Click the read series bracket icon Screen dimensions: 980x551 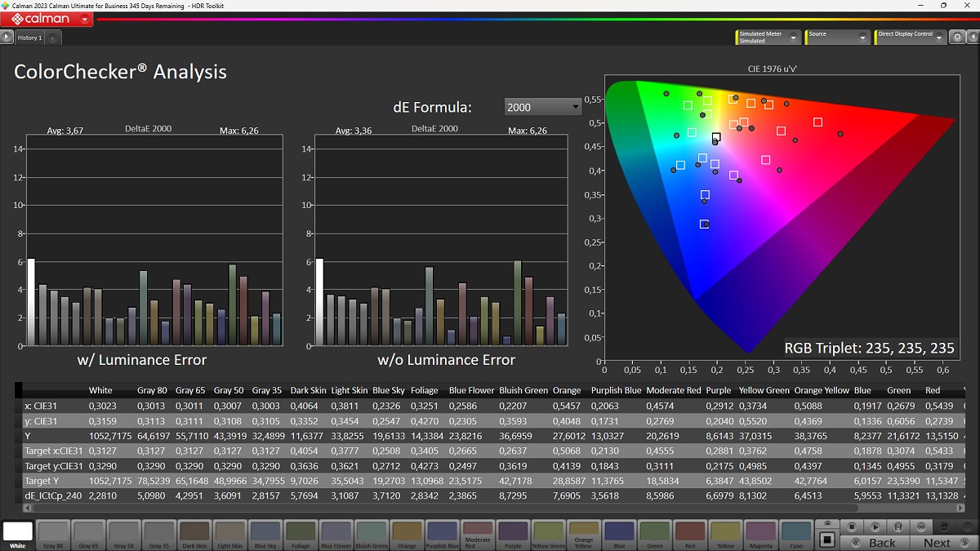(x=898, y=527)
